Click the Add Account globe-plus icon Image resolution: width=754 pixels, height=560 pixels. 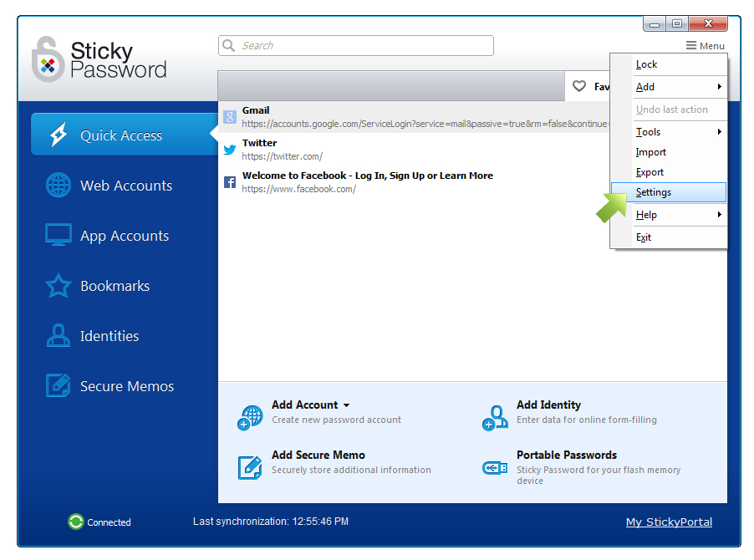[x=250, y=418]
